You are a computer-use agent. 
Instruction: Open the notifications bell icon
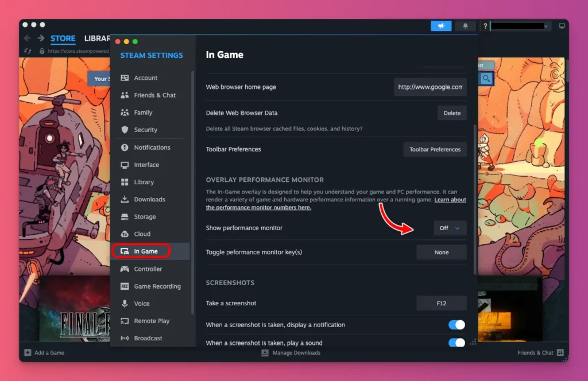pyautogui.click(x=465, y=26)
